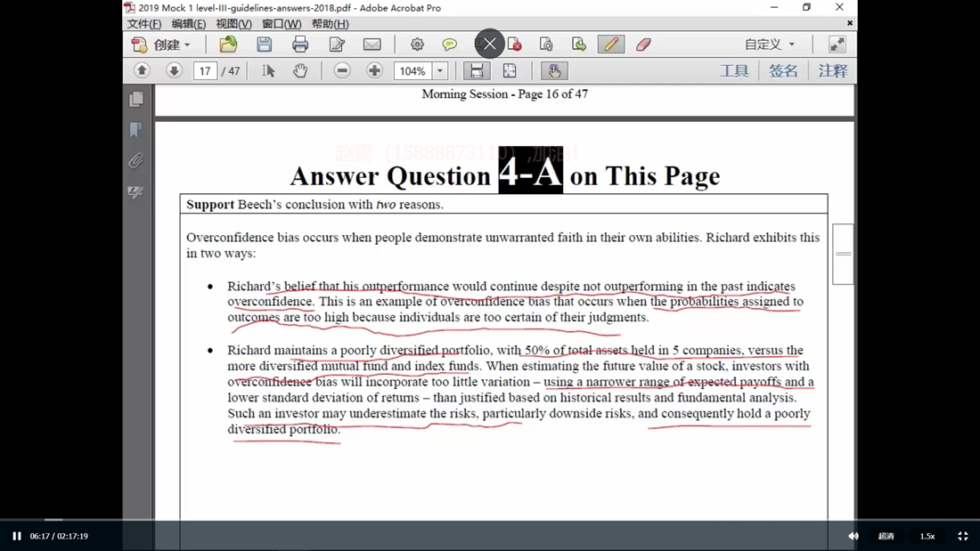Change video quality setting 超清
The image size is (980, 551).
tap(886, 536)
